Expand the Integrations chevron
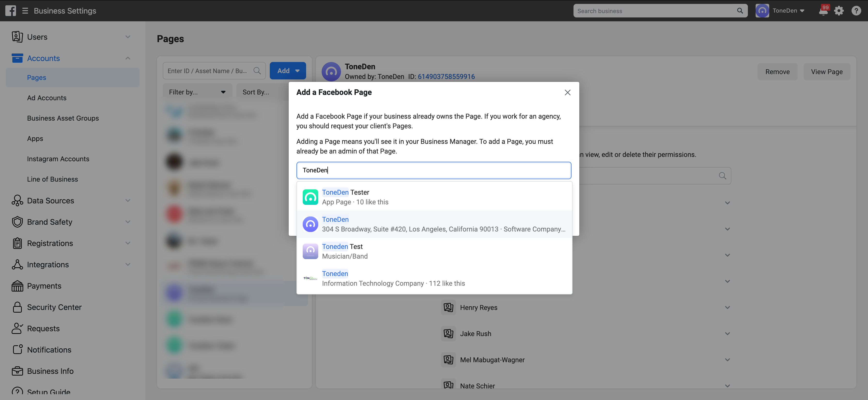Viewport: 868px width, 400px height. pyautogui.click(x=128, y=265)
